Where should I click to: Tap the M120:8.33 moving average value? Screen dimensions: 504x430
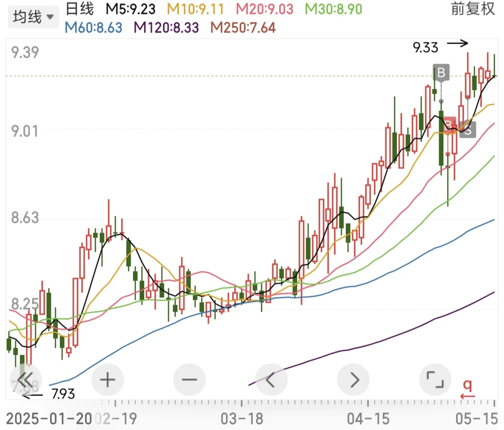pos(166,27)
